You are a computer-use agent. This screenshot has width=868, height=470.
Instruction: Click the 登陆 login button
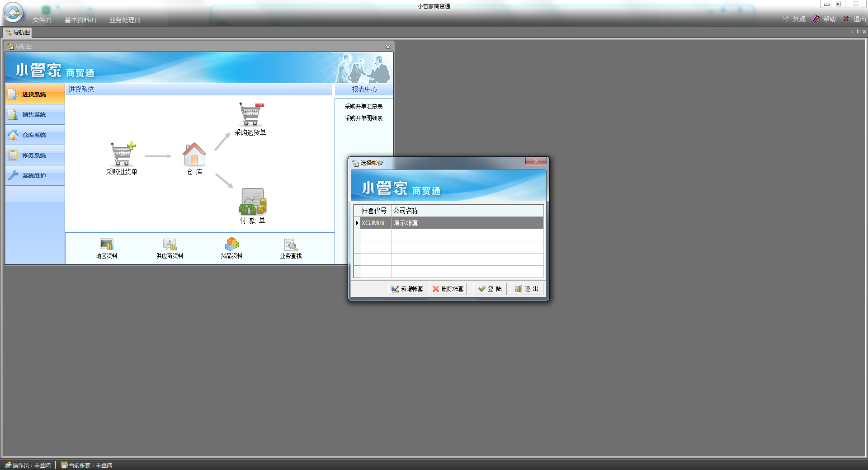[x=490, y=289]
